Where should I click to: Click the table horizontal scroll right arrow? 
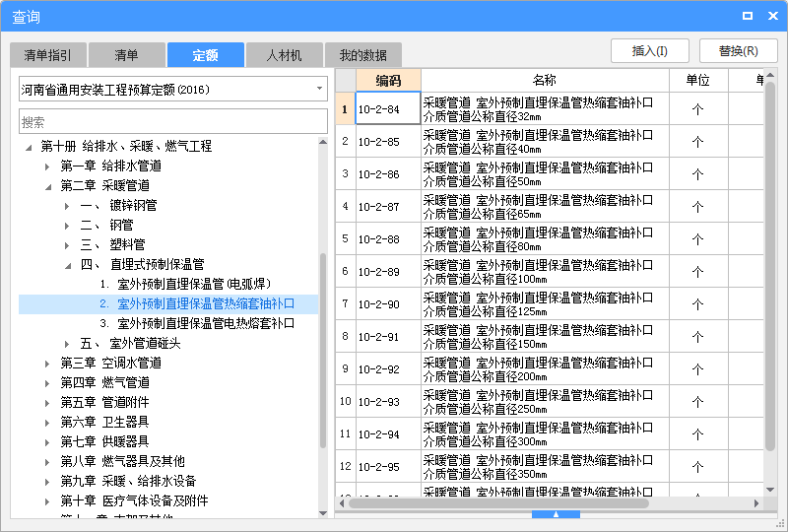(756, 502)
